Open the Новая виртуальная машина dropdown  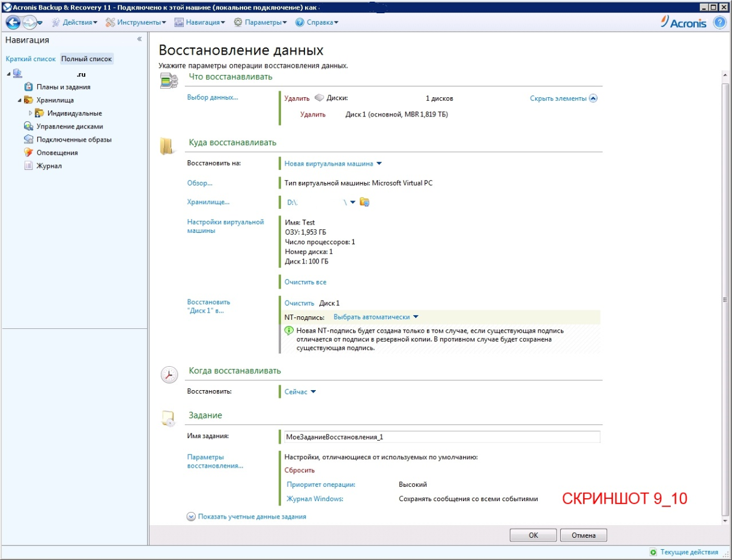tap(379, 163)
